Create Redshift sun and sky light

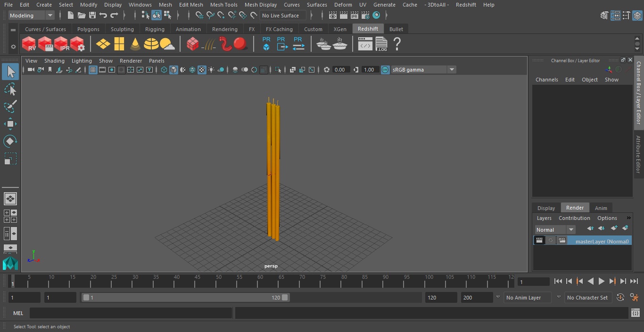tap(167, 44)
